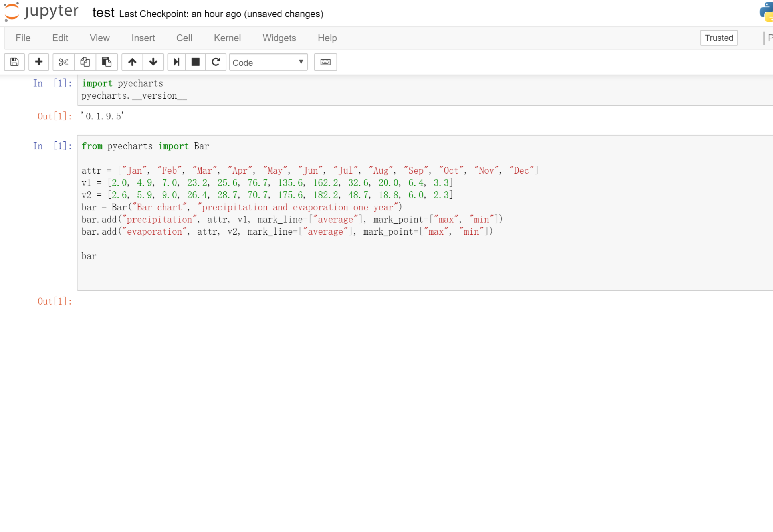Cut the selected cell using scissors icon
This screenshot has width=773, height=532.
pos(63,62)
